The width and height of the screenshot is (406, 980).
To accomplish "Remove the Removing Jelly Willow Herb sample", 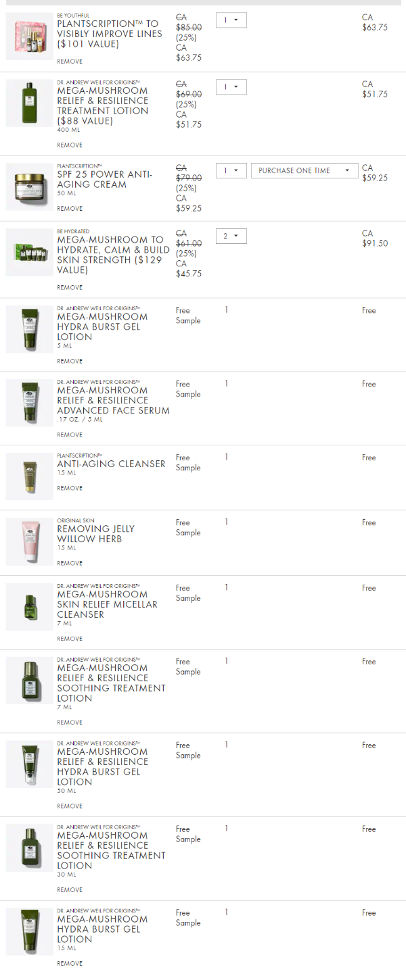I will pyautogui.click(x=70, y=563).
